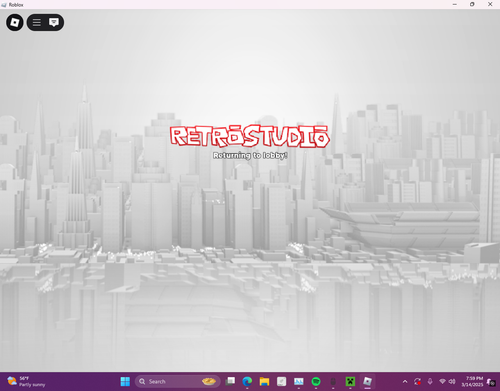Open the volume speaker tray icon
The height and width of the screenshot is (391, 500).
point(452,381)
